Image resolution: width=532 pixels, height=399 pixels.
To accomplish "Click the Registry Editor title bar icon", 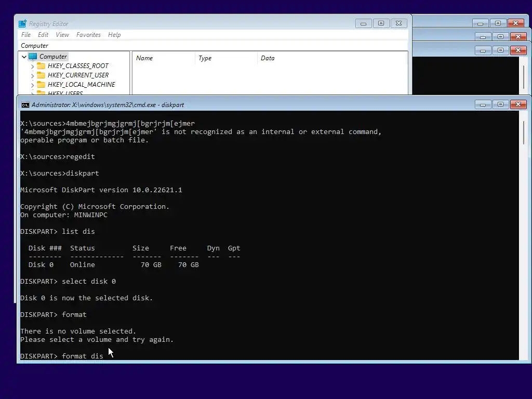I will coord(22,23).
